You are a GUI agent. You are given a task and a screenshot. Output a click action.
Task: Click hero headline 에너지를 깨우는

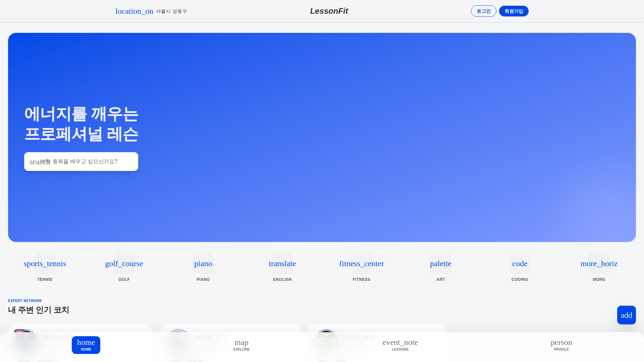tap(81, 114)
